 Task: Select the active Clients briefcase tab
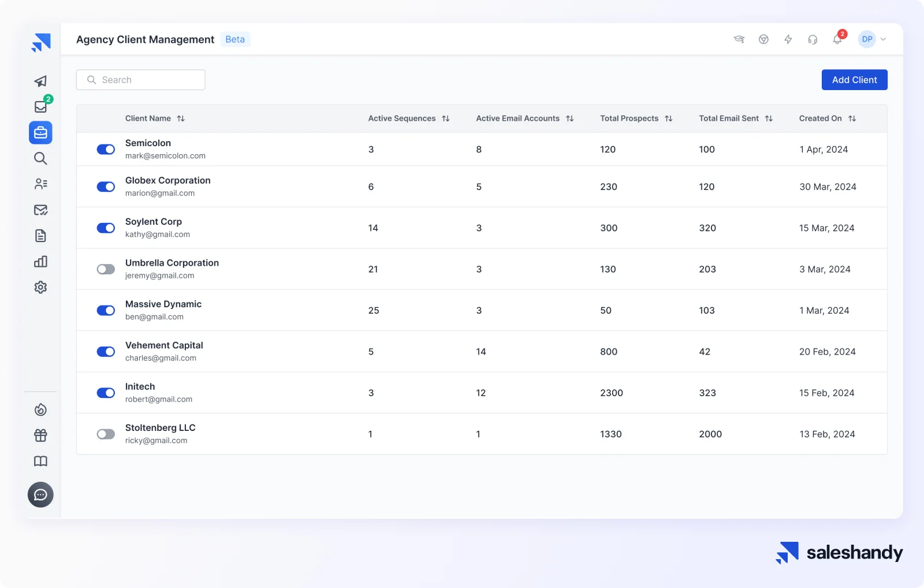(40, 132)
